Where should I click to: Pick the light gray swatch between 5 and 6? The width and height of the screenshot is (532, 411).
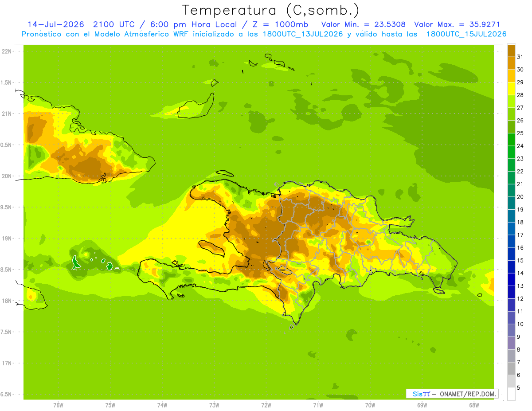pos(511,381)
